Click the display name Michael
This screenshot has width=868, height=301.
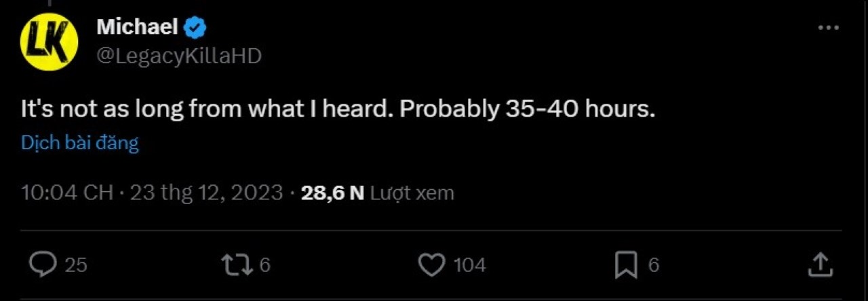[137, 27]
